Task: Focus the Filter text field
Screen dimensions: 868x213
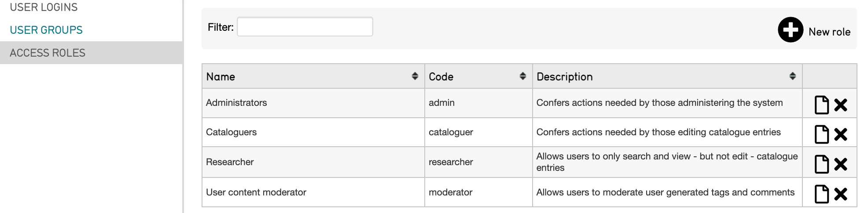Action: tap(305, 27)
